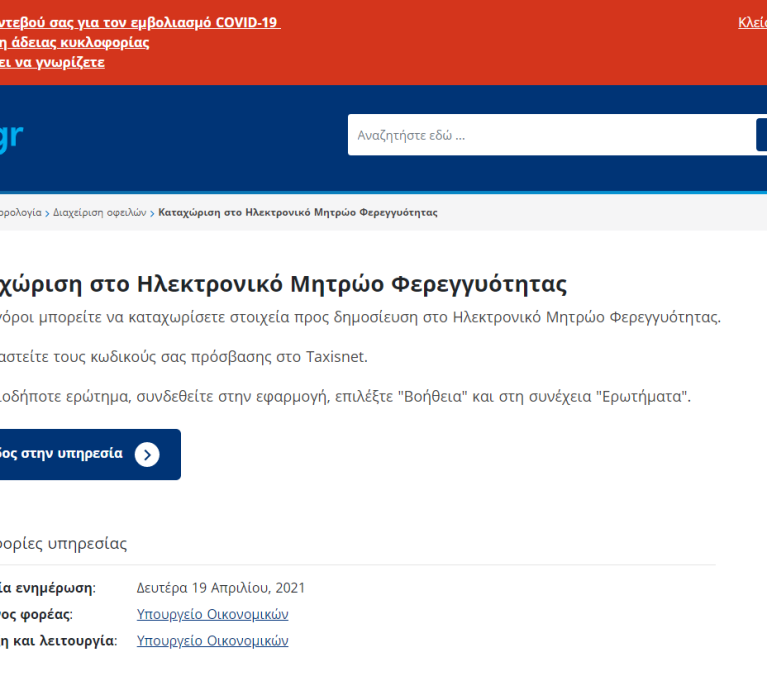Click the ενημέρωση label in service info
Viewport: 767px width, 700px height.
(x=48, y=588)
